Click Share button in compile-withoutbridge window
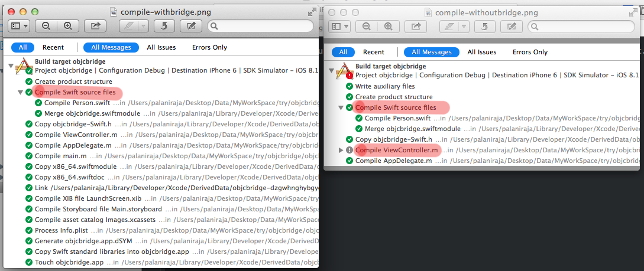Viewport: 644px width, 271px height. tap(416, 26)
